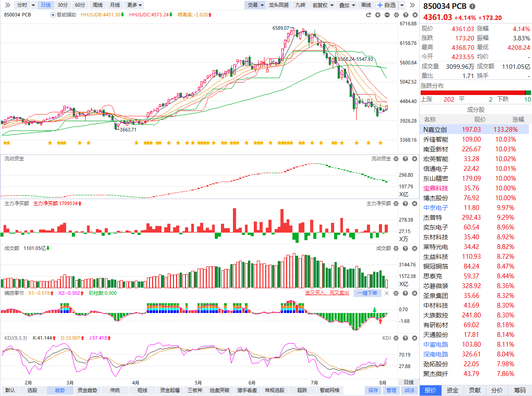Close the 成交额 volume indicator panel
532x396 pixels.
tap(414, 249)
